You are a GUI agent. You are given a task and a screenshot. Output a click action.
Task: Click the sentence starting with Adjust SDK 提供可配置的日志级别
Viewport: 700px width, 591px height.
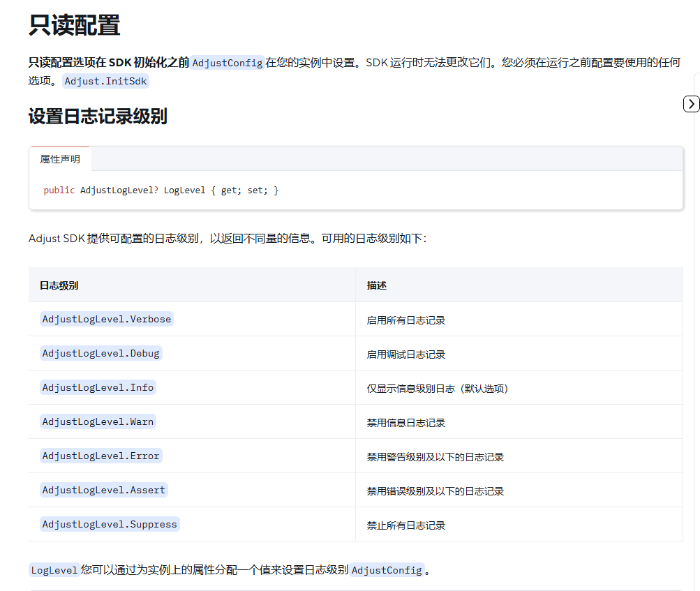click(228, 239)
